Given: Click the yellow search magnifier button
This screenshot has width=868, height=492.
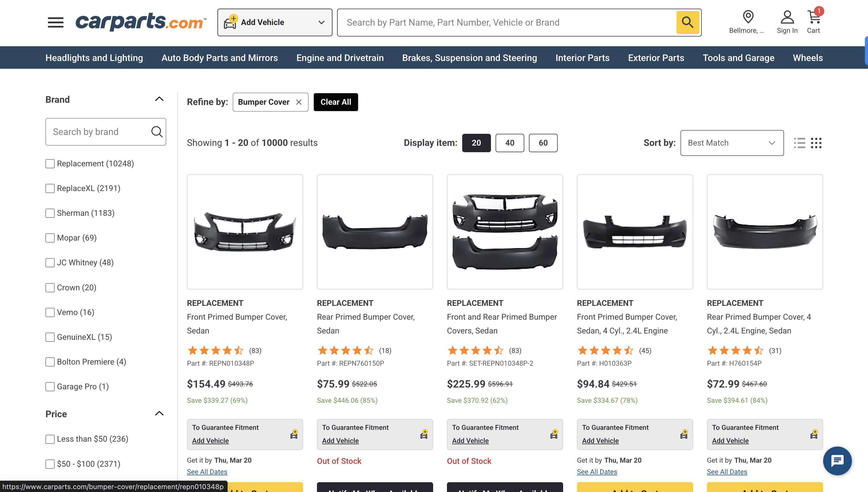Looking at the screenshot, I should point(687,23).
